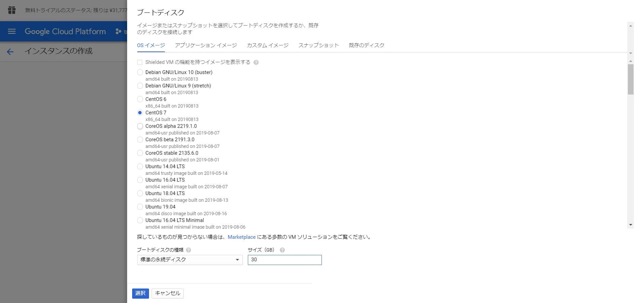Select Ubuntu 16.04 LTS Minimal image
The width and height of the screenshot is (644, 303).
pyautogui.click(x=140, y=220)
